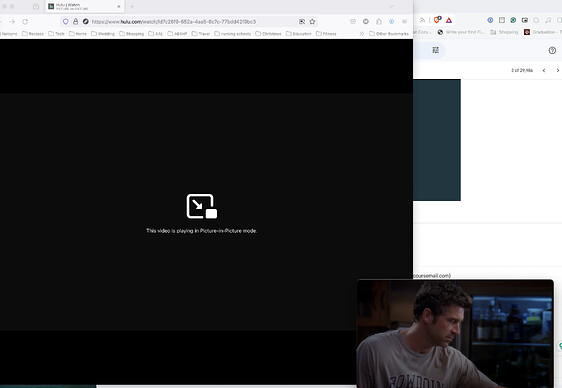The height and width of the screenshot is (388, 562).
Task: Open media control music note icon
Action: pos(548,20)
